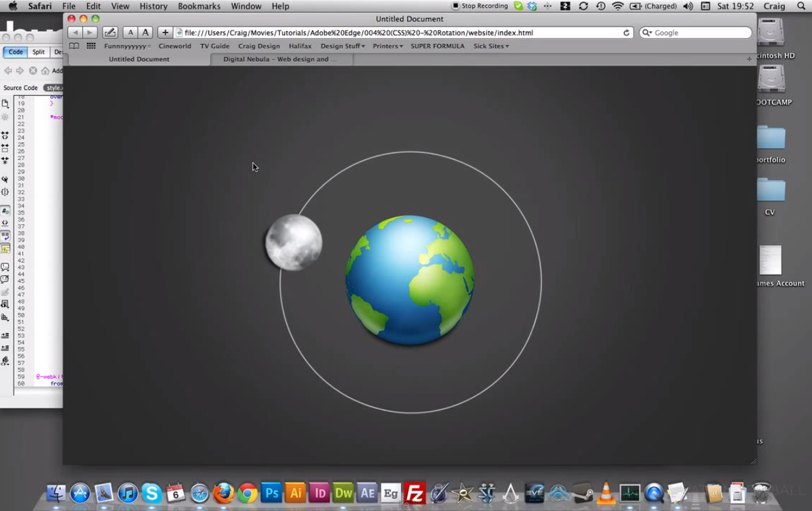Expand the Printers bookmarks dropdown
The height and width of the screenshot is (511, 812).
pyautogui.click(x=387, y=46)
